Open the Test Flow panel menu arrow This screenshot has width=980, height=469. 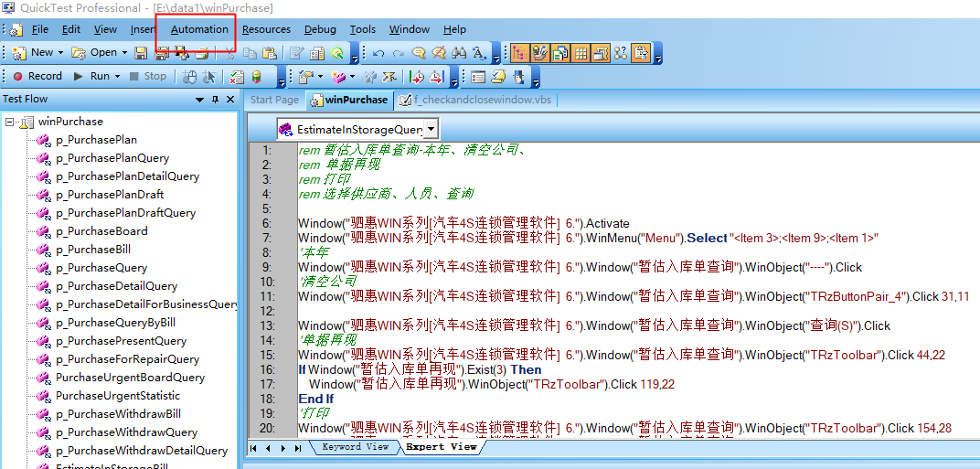(x=200, y=100)
